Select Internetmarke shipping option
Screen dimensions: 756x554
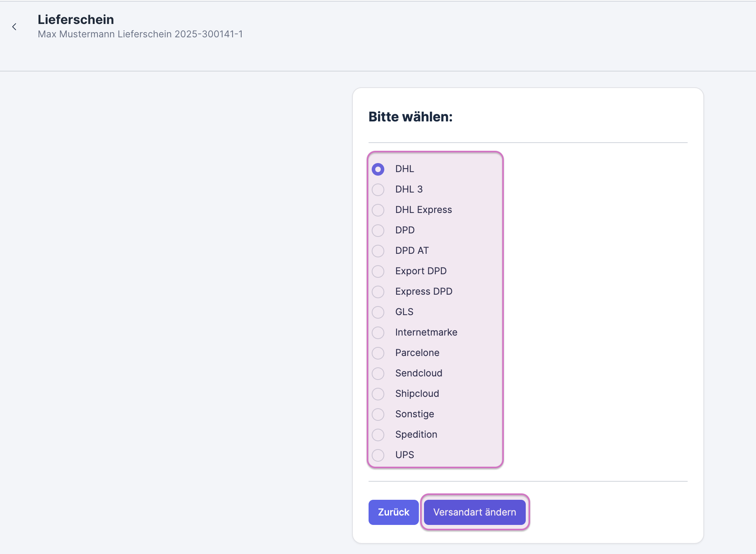click(x=378, y=333)
